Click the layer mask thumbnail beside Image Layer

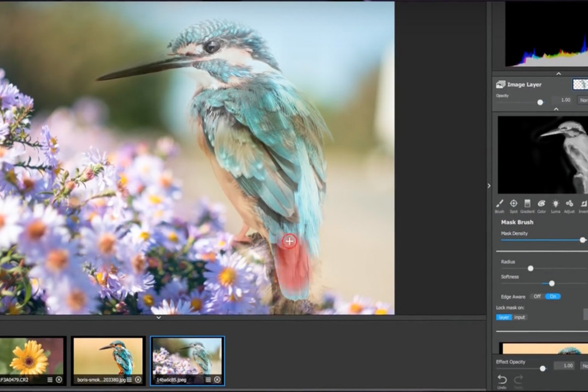point(580,84)
